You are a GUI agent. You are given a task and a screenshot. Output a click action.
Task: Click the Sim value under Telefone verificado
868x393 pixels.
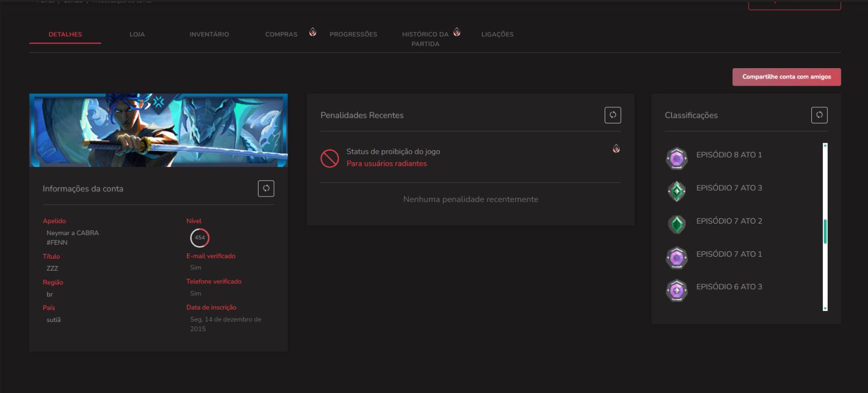(195, 294)
